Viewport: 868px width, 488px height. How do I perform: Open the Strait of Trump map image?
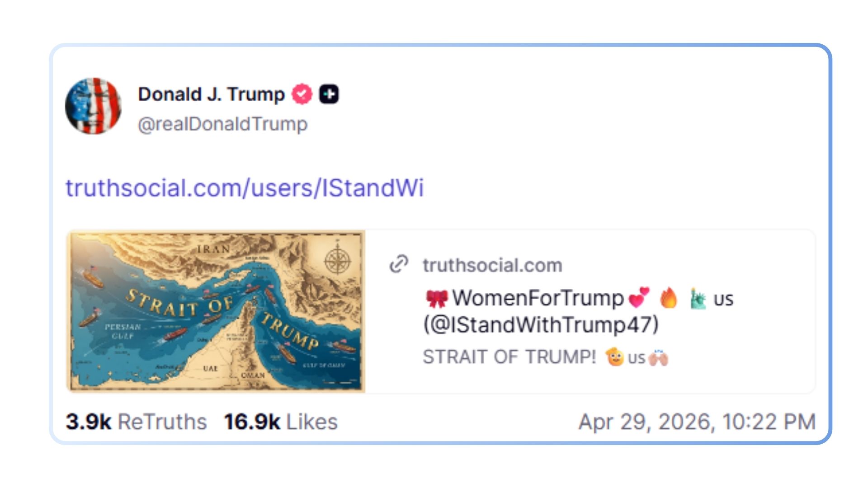point(216,311)
